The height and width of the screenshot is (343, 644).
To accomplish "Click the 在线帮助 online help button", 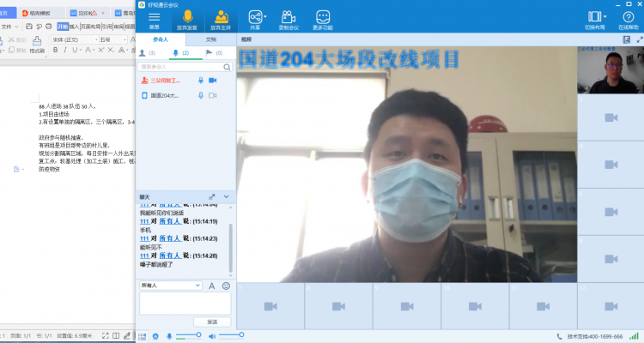I will point(628,17).
